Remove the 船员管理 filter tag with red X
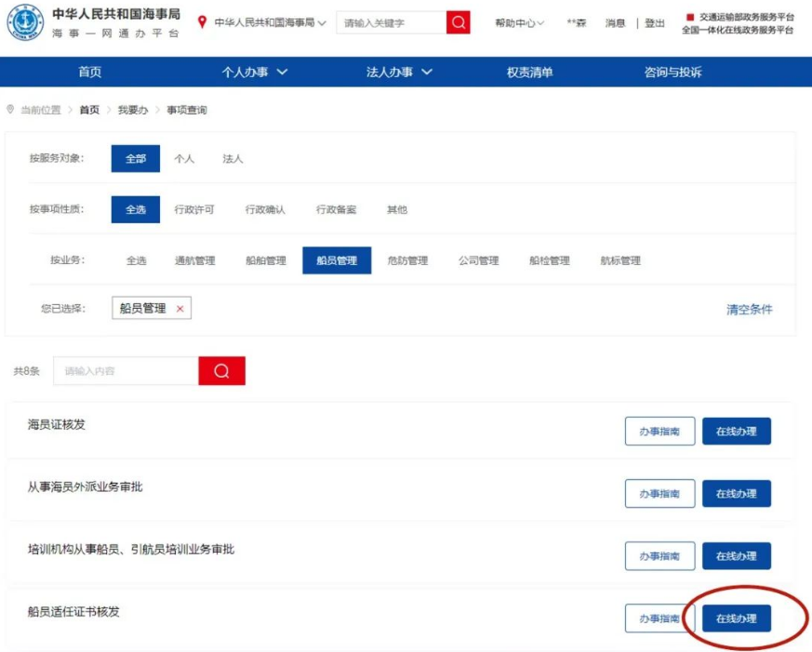The width and height of the screenshot is (812, 652). point(180,309)
